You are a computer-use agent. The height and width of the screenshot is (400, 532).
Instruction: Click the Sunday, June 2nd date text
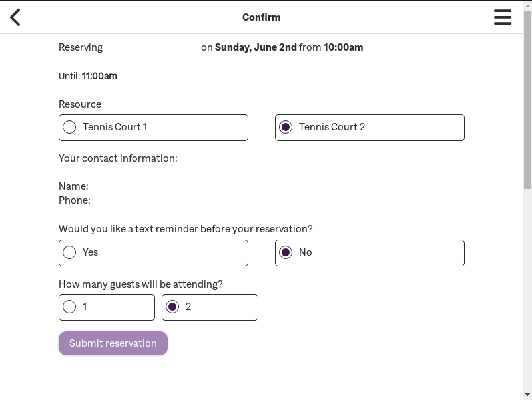click(x=256, y=47)
